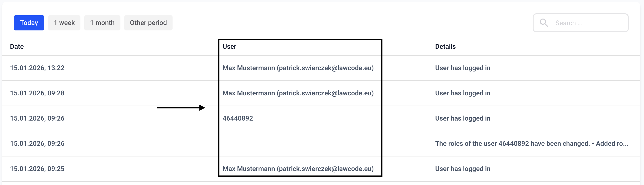Select the 13:22 log entry date

37,68
